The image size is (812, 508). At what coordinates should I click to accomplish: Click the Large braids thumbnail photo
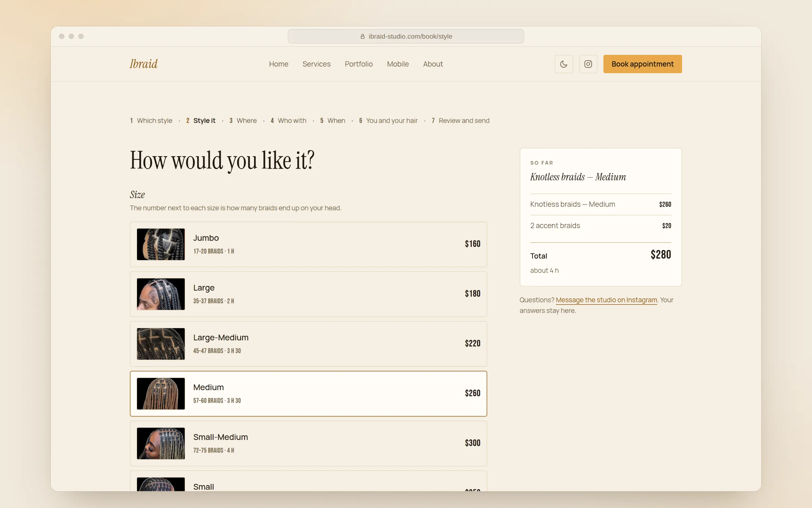coord(161,294)
